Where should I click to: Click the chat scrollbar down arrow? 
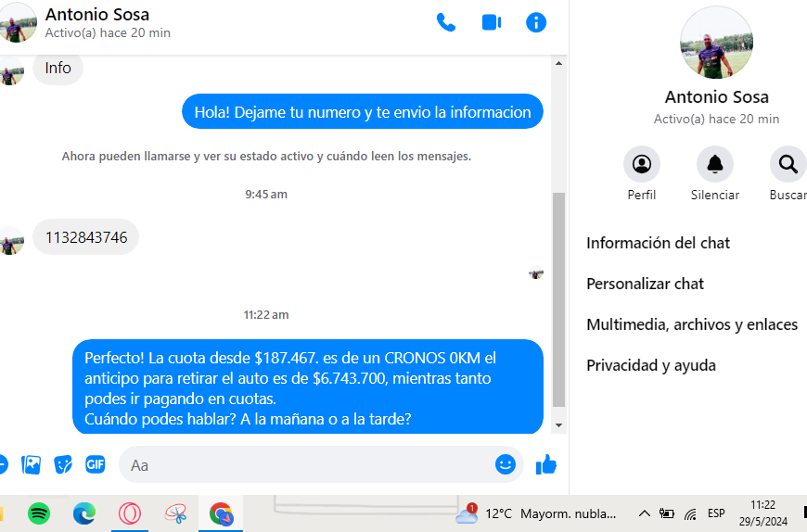(558, 424)
